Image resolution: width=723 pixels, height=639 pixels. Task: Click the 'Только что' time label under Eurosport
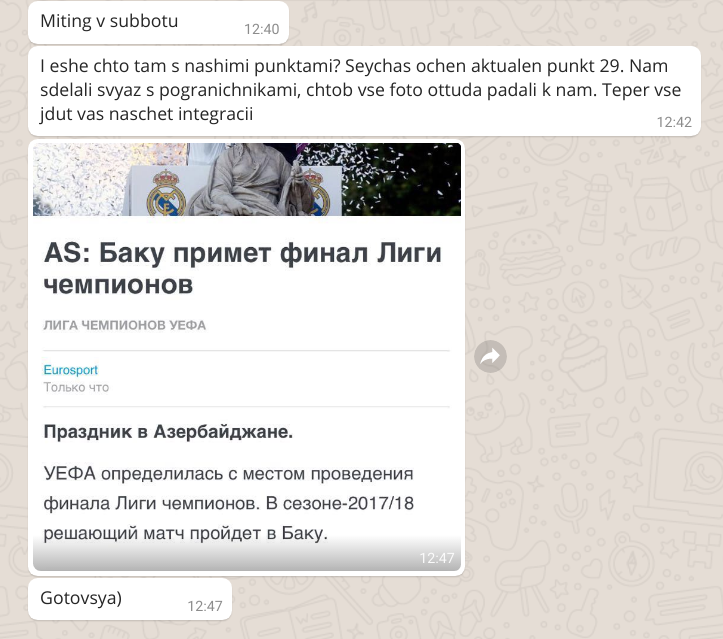pyautogui.click(x=76, y=387)
